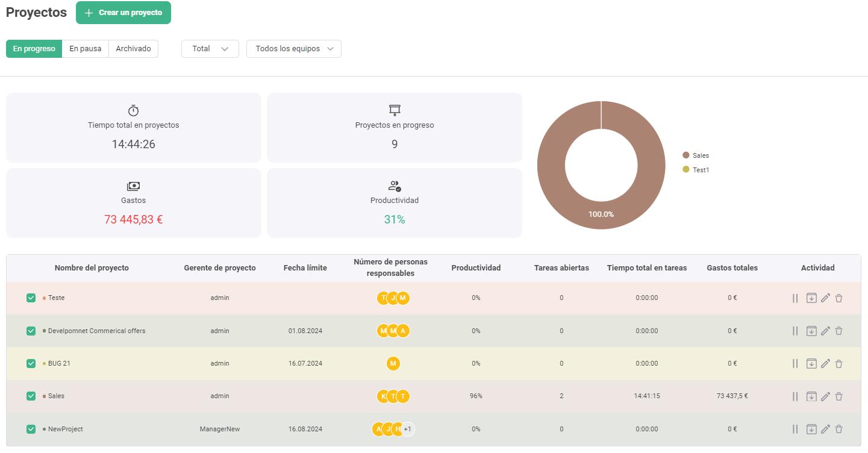Edit the Teste project
This screenshot has height=453, width=868.
pyautogui.click(x=826, y=298)
